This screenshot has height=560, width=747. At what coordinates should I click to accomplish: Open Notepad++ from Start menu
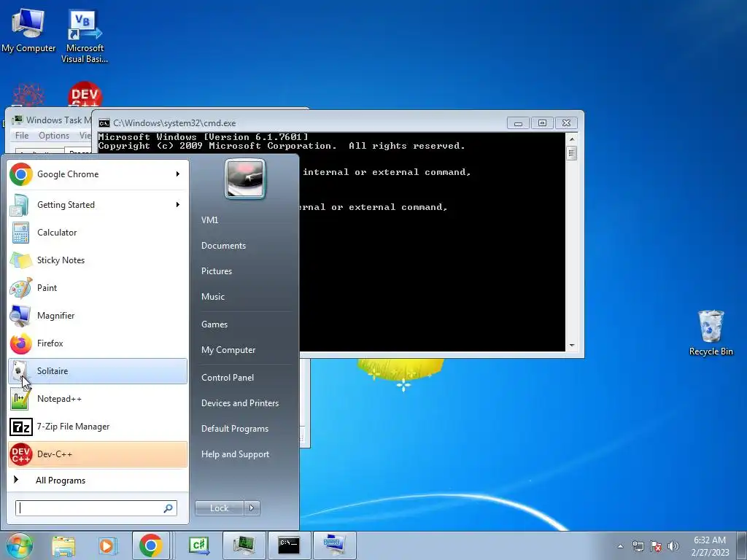click(98, 399)
